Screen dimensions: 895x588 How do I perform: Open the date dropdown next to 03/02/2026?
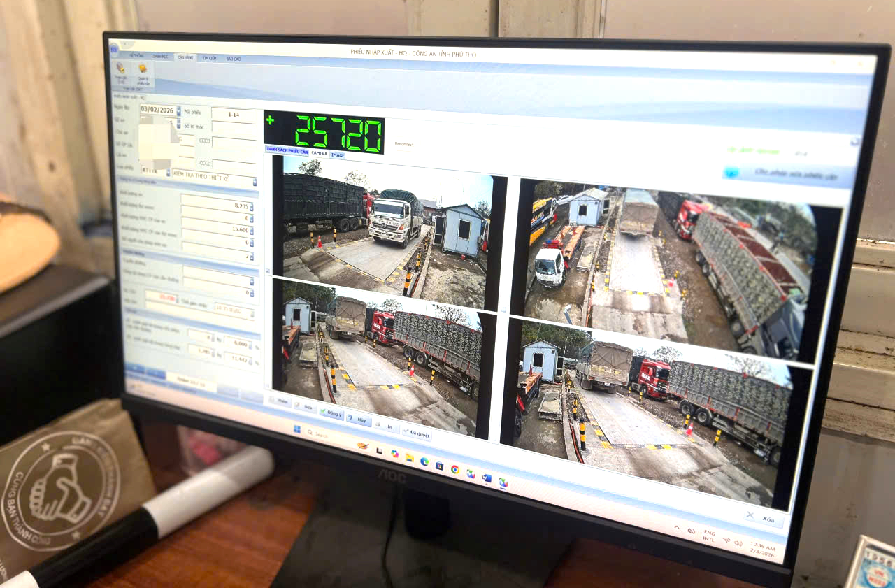pos(178,110)
